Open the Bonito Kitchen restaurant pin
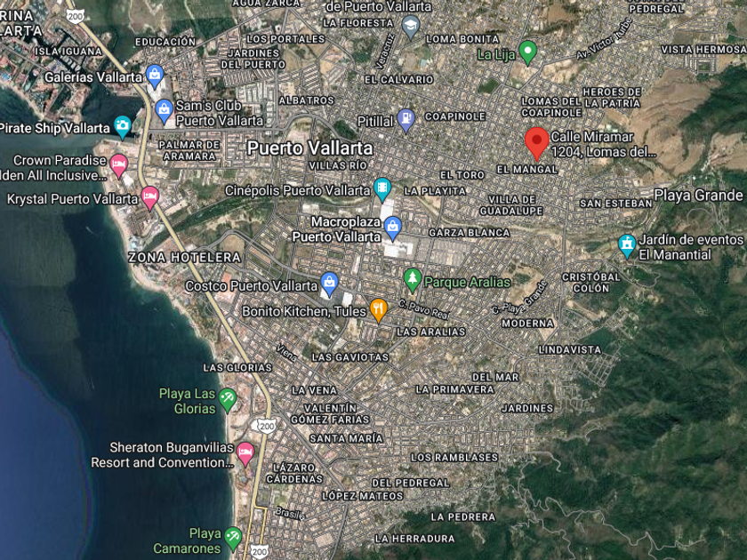747x560 pixels. pyautogui.click(x=378, y=310)
